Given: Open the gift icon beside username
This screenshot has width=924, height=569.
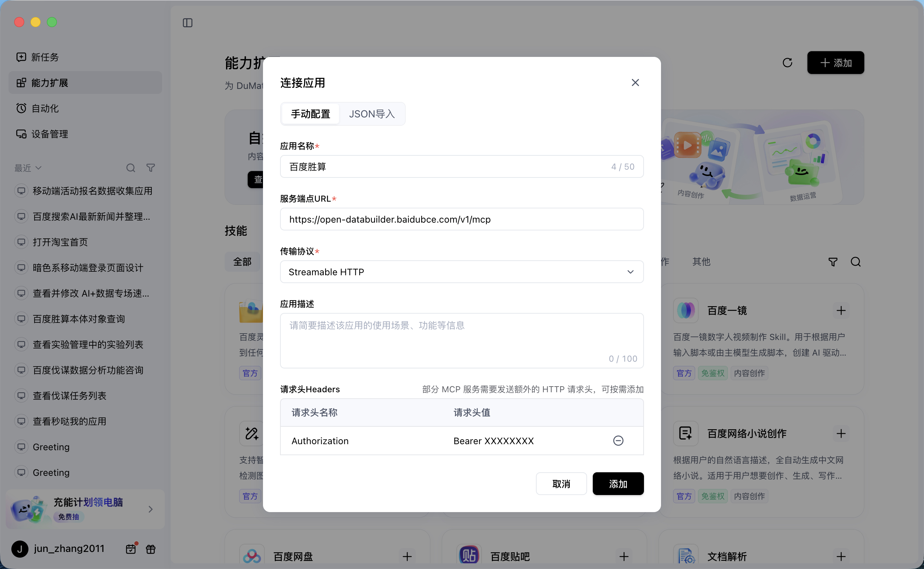Looking at the screenshot, I should click(151, 549).
